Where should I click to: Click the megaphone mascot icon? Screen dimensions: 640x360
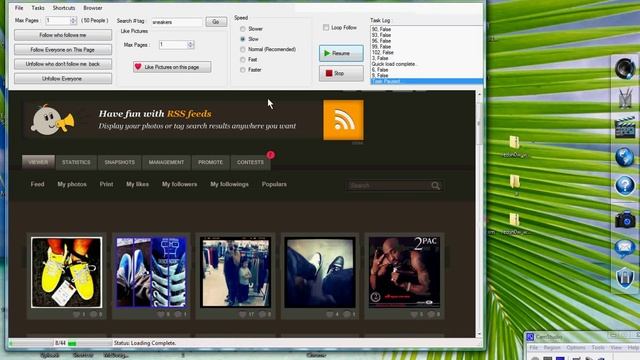(x=53, y=120)
